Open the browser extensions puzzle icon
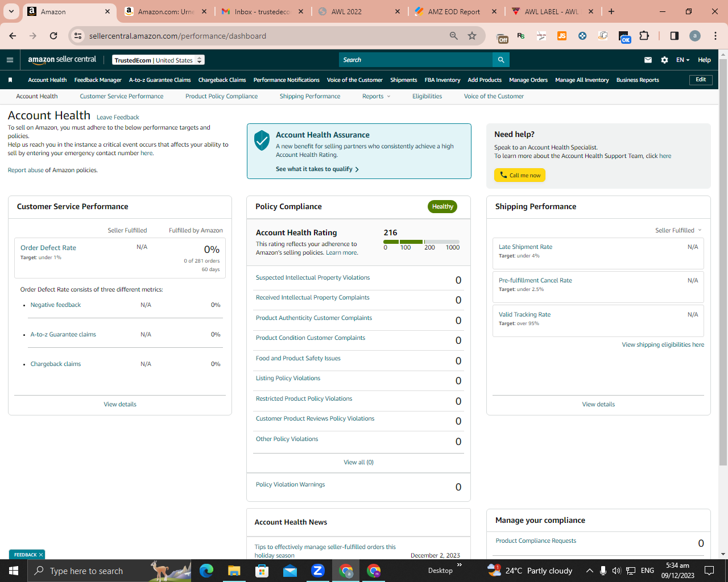This screenshot has height=582, width=728. pyautogui.click(x=644, y=36)
